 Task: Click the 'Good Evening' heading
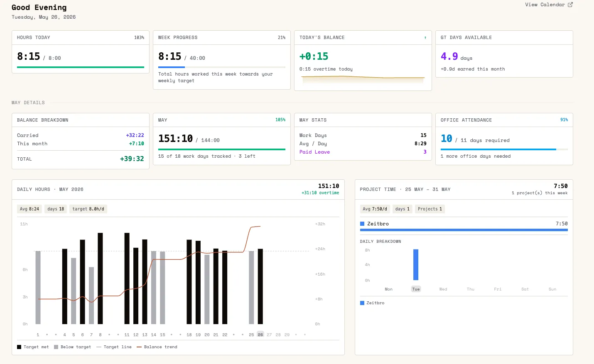(39, 7)
